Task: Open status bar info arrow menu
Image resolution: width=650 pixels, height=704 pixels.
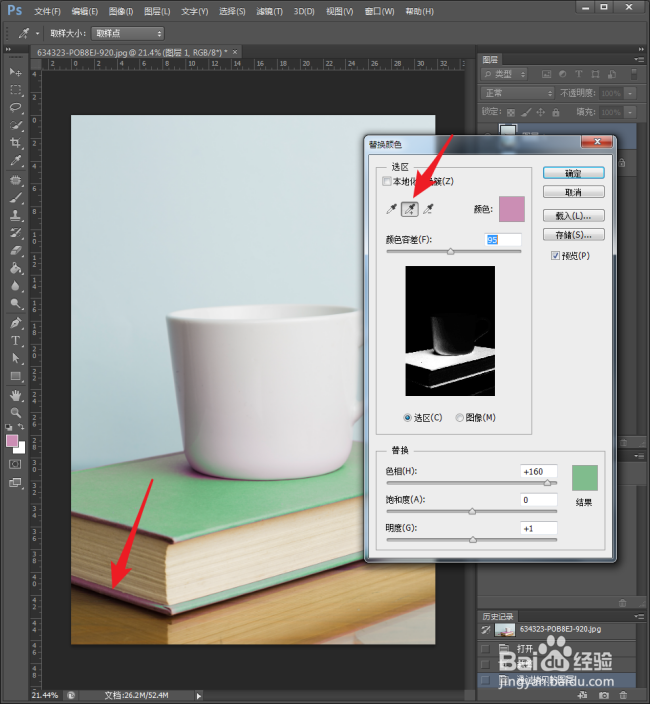Action: coord(198,695)
